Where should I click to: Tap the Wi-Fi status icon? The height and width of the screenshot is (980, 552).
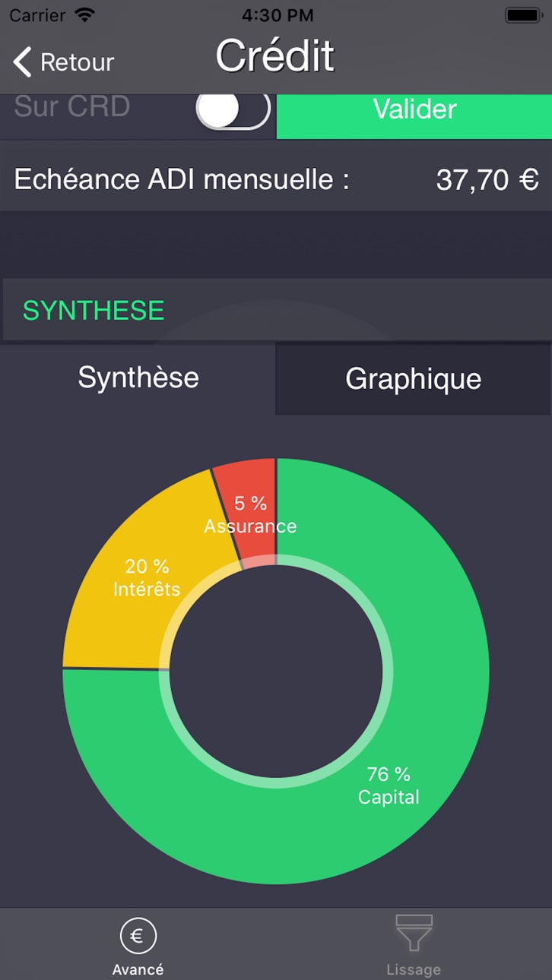tap(86, 14)
